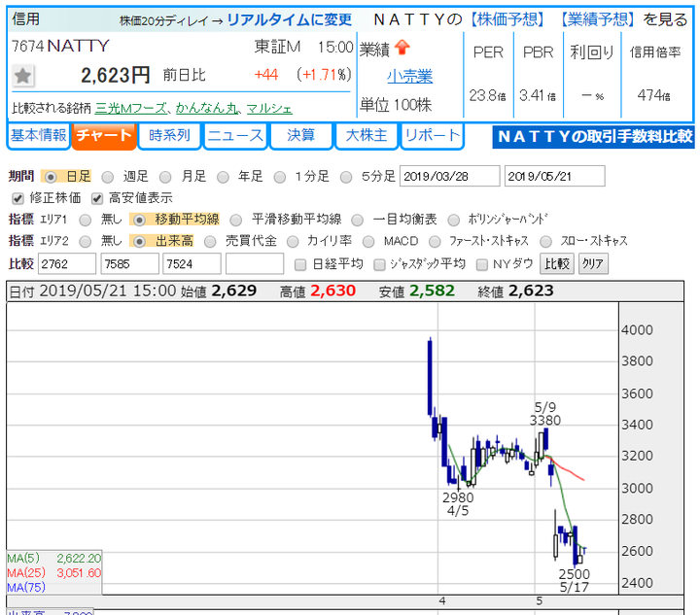The width and height of the screenshot is (700, 615).
Task: Open the 三光Mフーズ comparison link
Action: (x=131, y=108)
